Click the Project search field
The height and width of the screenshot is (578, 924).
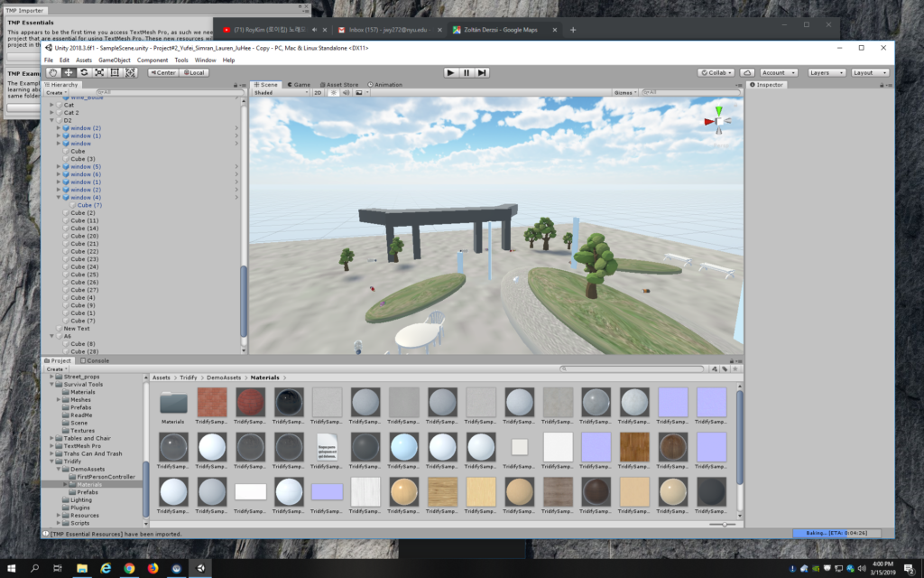click(632, 368)
